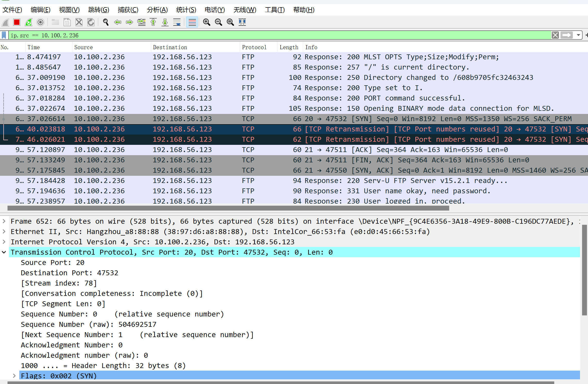Screen dimensions: 588x384
Task: Stop the running packet capture
Action: [x=17, y=22]
